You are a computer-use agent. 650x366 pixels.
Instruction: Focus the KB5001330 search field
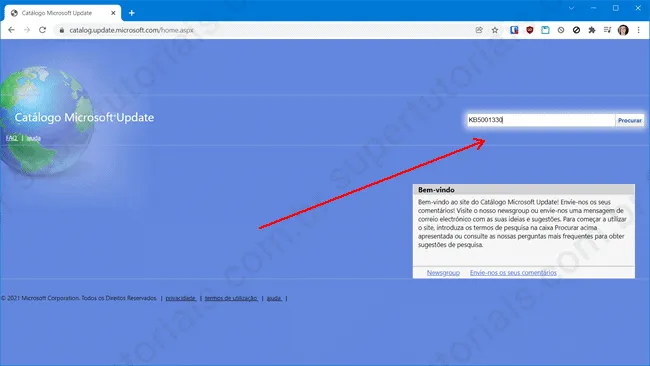(x=541, y=120)
